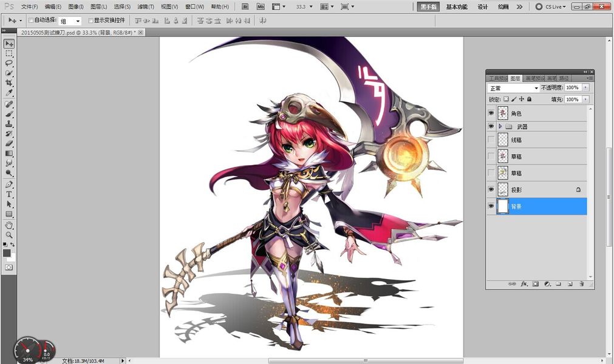Select the Zoom tool in the toolbox
This screenshot has height=364, width=614.
coord(9,235)
